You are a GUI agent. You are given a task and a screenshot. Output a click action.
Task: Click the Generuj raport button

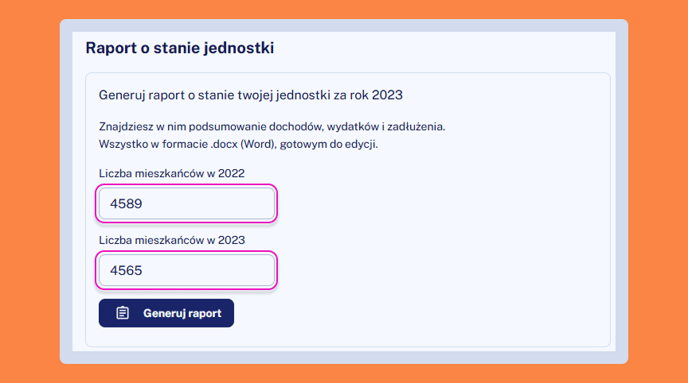tap(166, 313)
